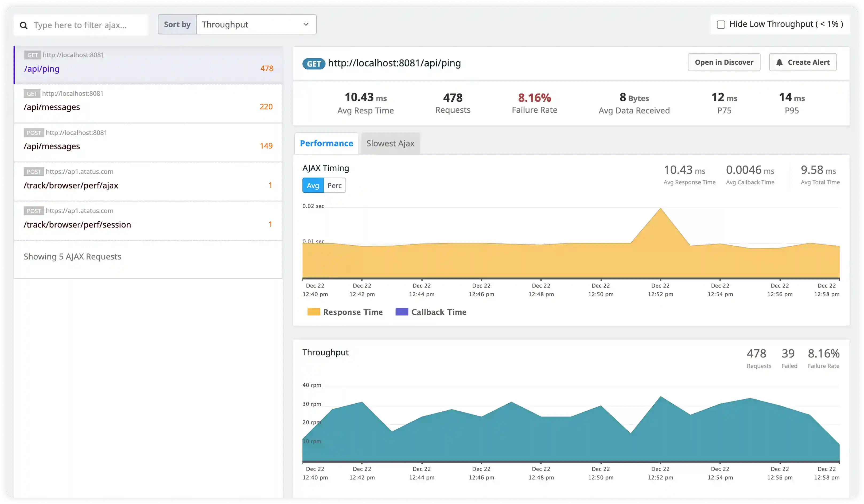This screenshot has height=504, width=864.
Task: Click the POST badge on /track/browser/perf/session
Action: click(x=34, y=211)
